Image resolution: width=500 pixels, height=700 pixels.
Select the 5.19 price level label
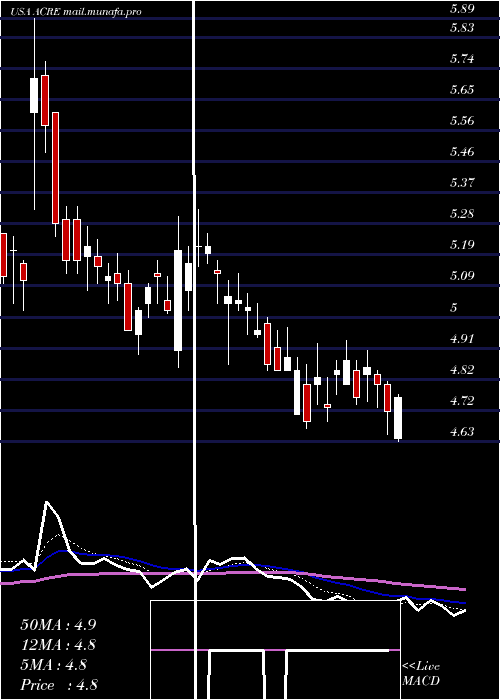(462, 245)
